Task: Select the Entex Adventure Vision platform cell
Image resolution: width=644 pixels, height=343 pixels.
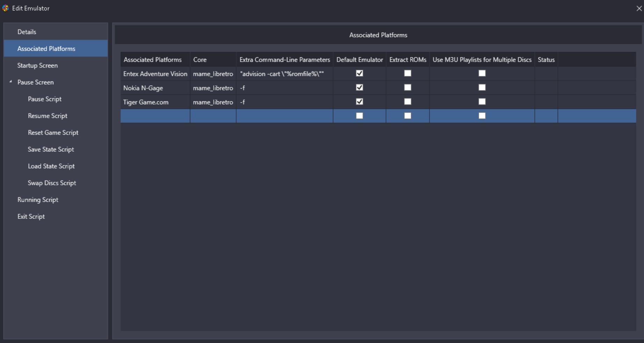Action: (155, 74)
